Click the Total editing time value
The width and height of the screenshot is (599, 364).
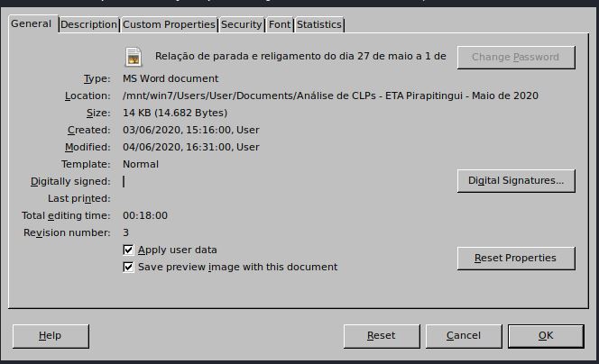145,215
